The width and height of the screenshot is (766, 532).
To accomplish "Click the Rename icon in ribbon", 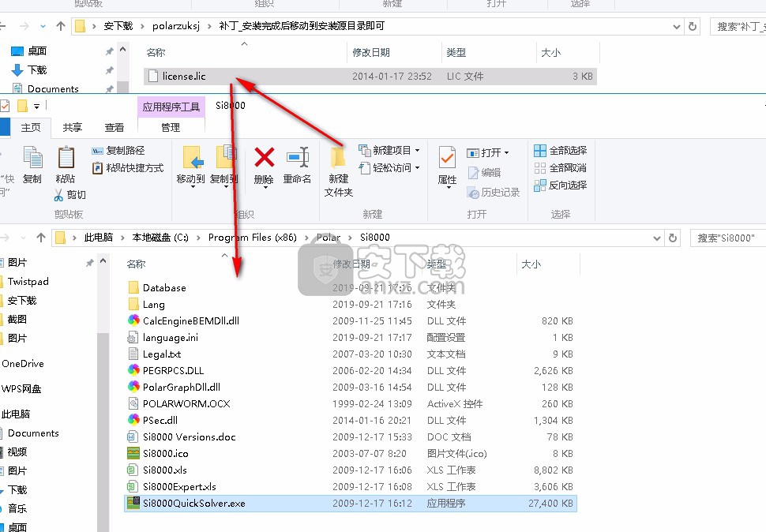I will pos(297,159).
